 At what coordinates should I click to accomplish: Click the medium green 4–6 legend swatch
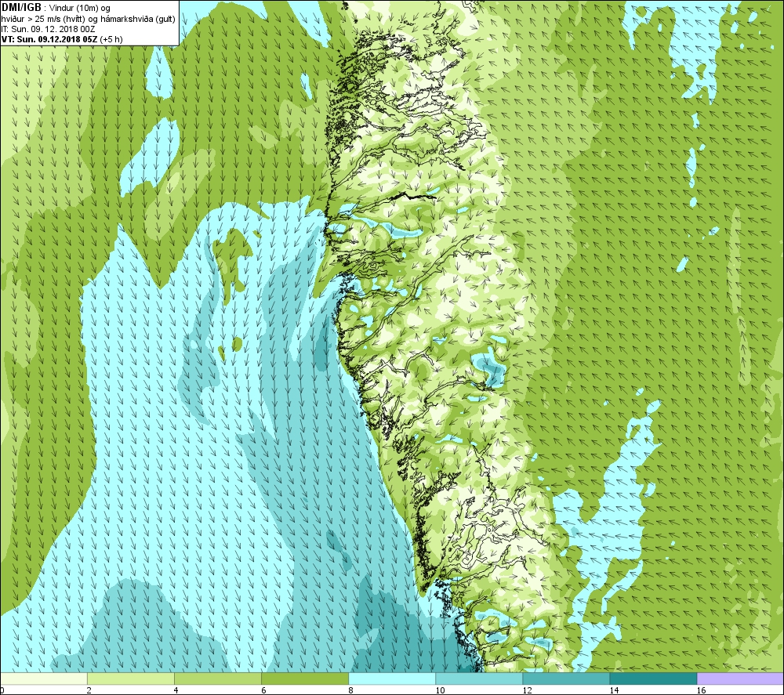tap(218, 679)
